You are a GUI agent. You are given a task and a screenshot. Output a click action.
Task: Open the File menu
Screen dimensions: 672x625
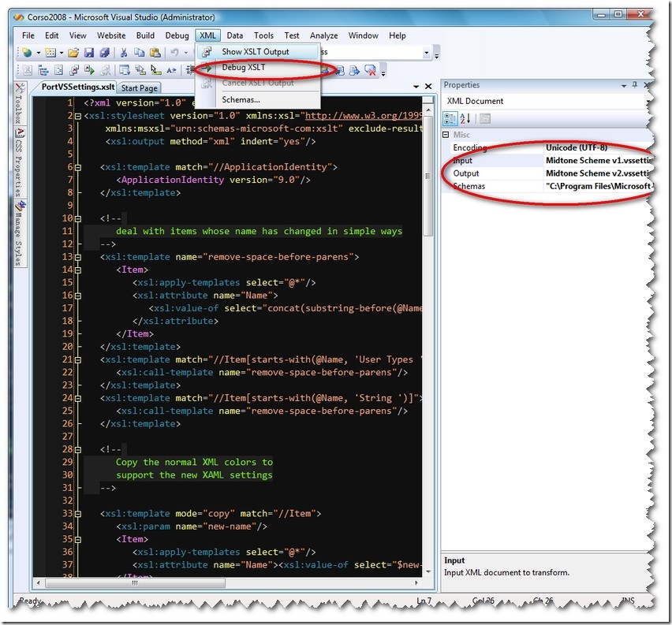tap(28, 35)
